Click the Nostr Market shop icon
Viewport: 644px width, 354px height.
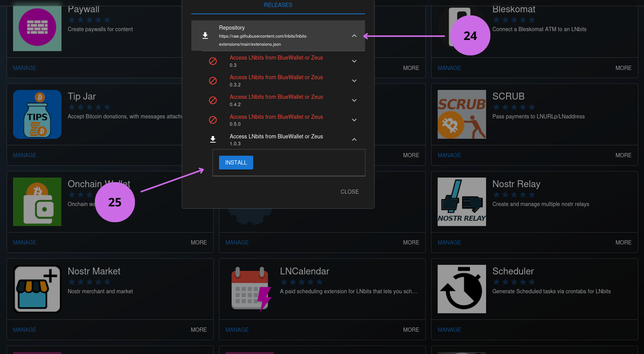[x=37, y=289]
